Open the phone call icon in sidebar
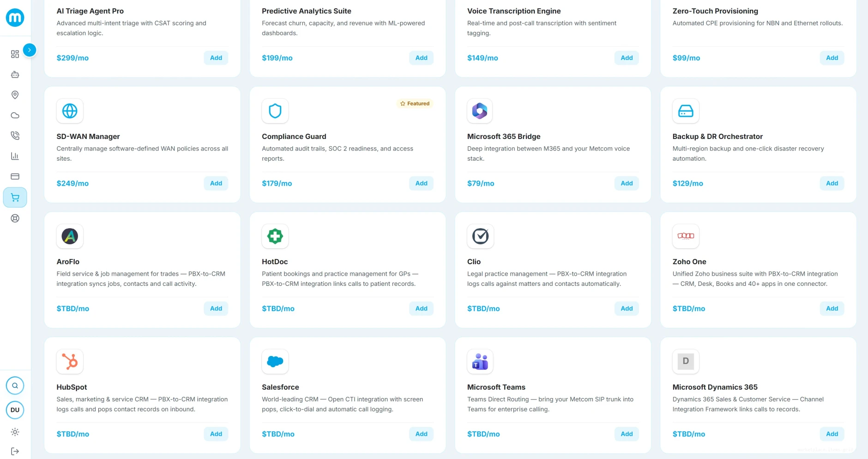The width and height of the screenshot is (868, 459). pyautogui.click(x=15, y=136)
